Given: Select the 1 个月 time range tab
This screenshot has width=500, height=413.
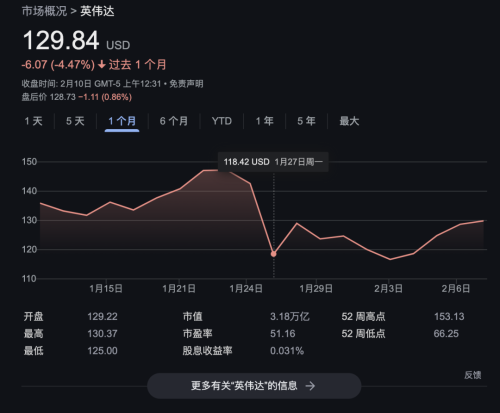Looking at the screenshot, I should [122, 121].
